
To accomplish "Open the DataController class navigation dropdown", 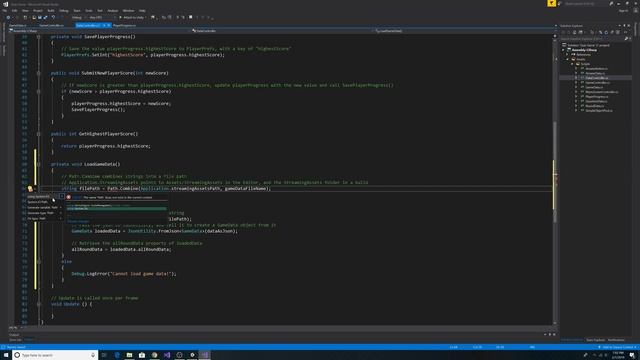I will [x=282, y=31].
